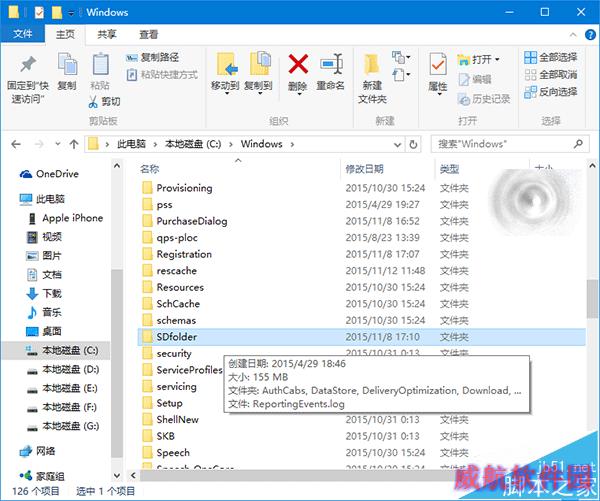
Task: Expand the chevron after Windows in path
Action: [292, 144]
